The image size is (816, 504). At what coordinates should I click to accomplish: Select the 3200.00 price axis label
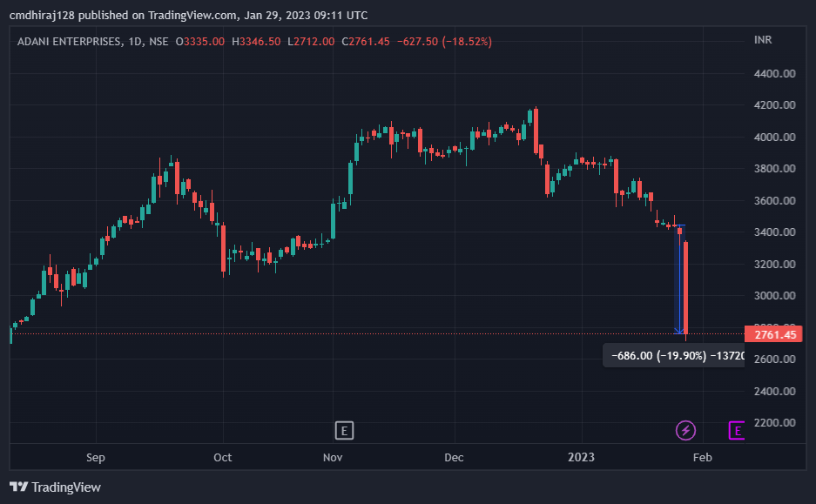coord(774,265)
